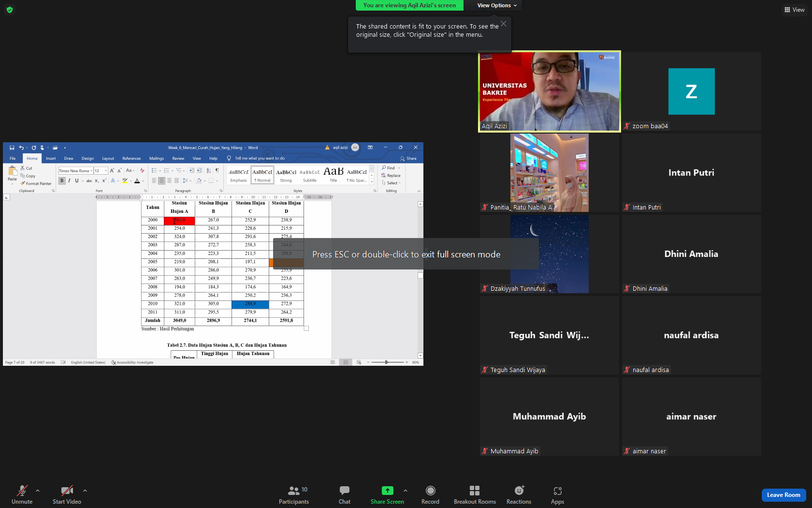This screenshot has width=812, height=508.
Task: Open a file using the Word folder icon
Action: click(x=55, y=148)
